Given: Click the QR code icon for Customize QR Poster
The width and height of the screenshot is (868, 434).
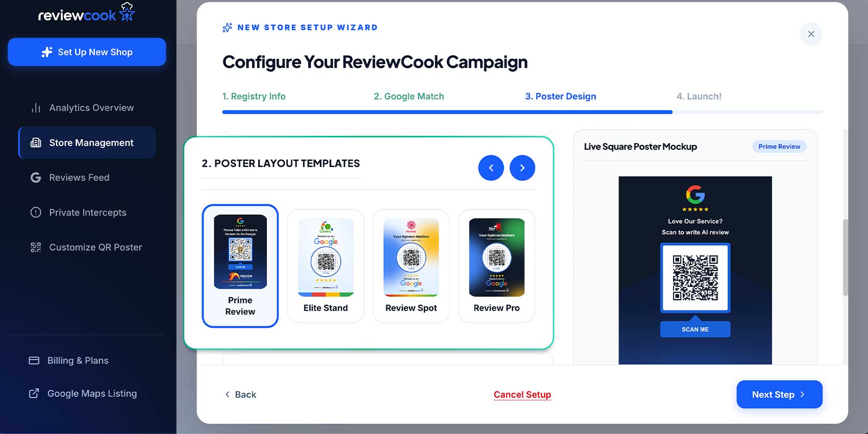Looking at the screenshot, I should tap(36, 247).
